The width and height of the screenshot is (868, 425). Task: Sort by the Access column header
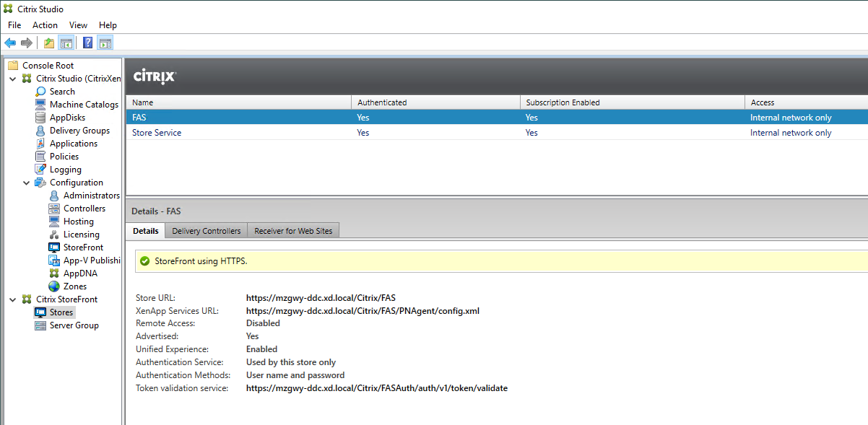pyautogui.click(x=807, y=102)
